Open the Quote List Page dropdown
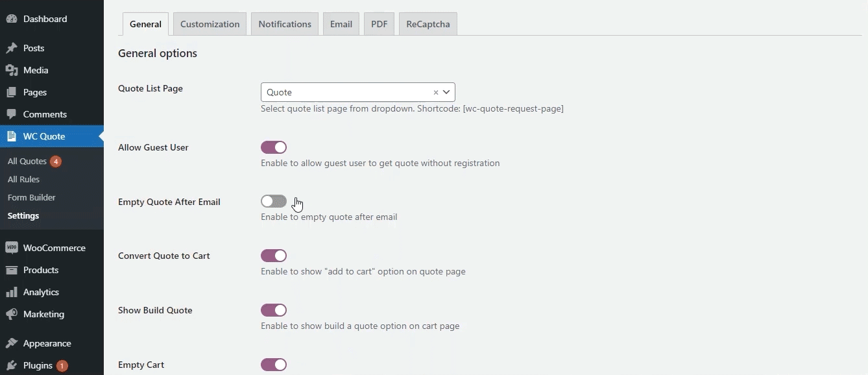This screenshot has width=868, height=375. (x=358, y=92)
